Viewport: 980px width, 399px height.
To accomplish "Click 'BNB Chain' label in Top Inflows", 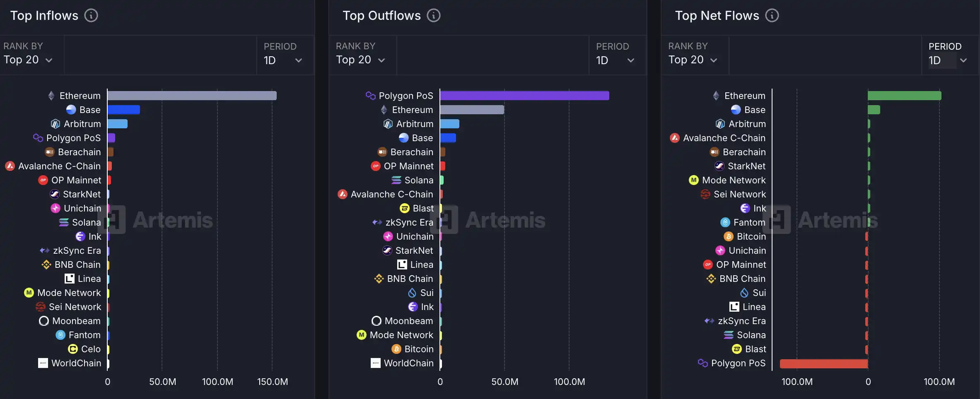I will pyautogui.click(x=77, y=264).
